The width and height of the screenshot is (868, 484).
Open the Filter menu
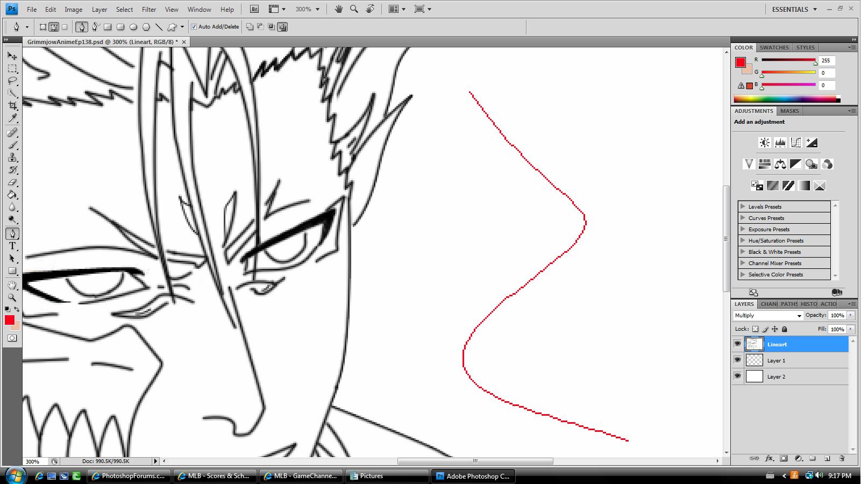coord(149,9)
